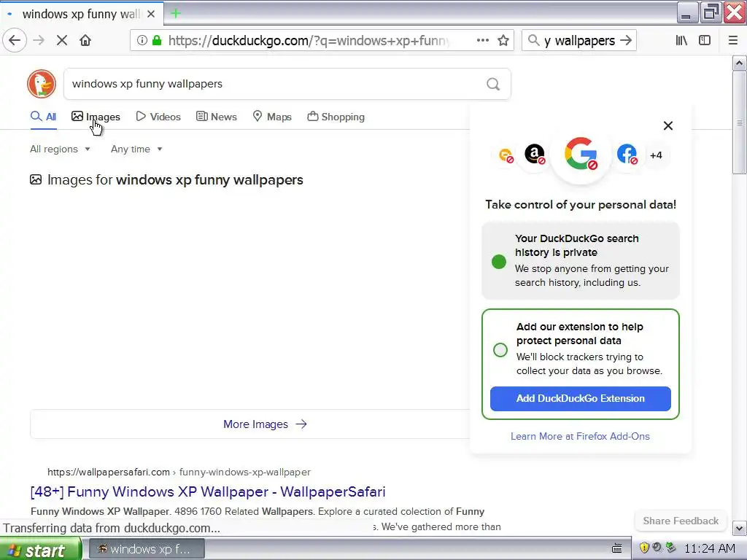Click Share Feedback button
This screenshot has width=747, height=560.
click(x=681, y=521)
